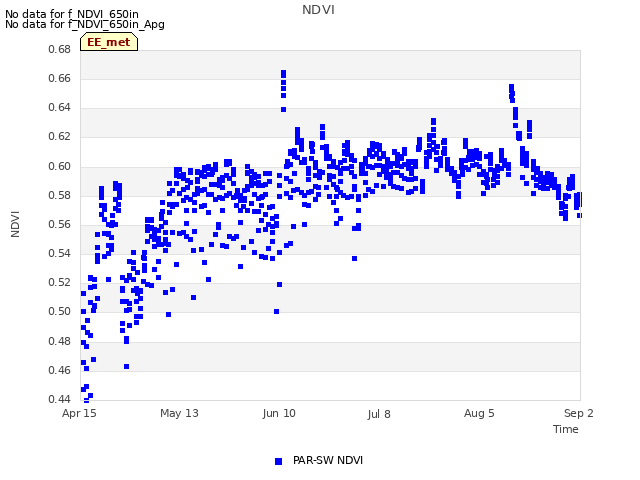Click the isolated data point at 0.50 near Jun 10
The image size is (640, 480).
(x=276, y=311)
